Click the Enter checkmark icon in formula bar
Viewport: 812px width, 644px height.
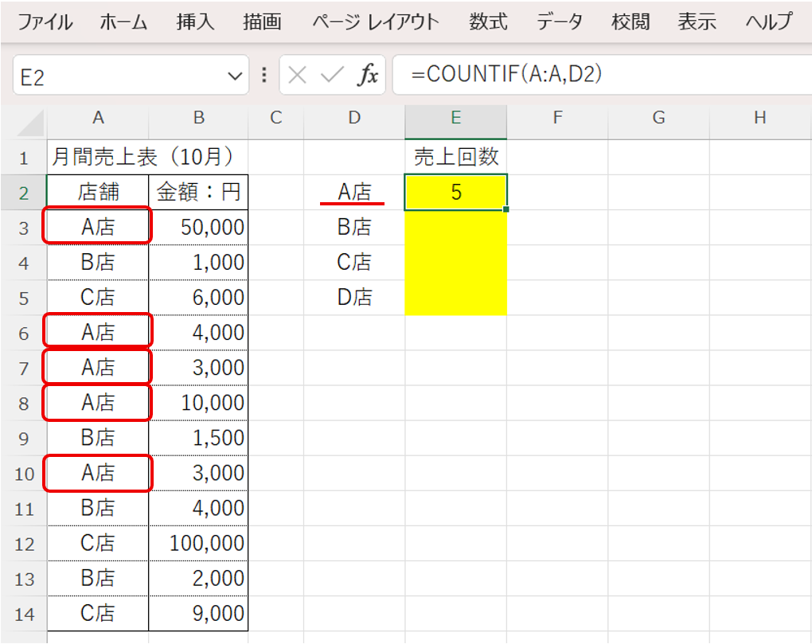[331, 76]
